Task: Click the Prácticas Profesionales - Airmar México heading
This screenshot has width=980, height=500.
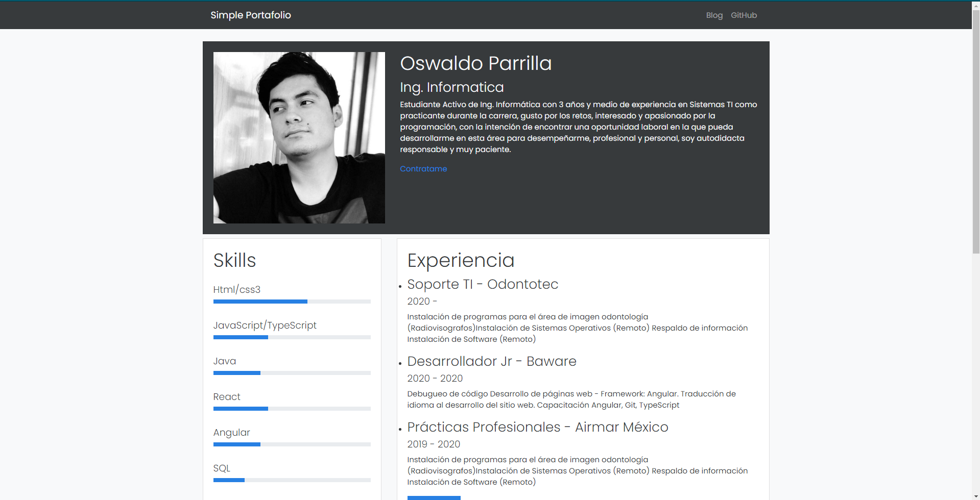Action: coord(537,428)
